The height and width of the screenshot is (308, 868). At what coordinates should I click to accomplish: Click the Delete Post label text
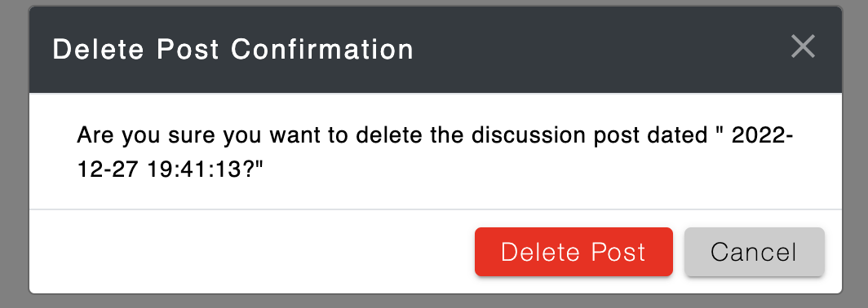[573, 252]
